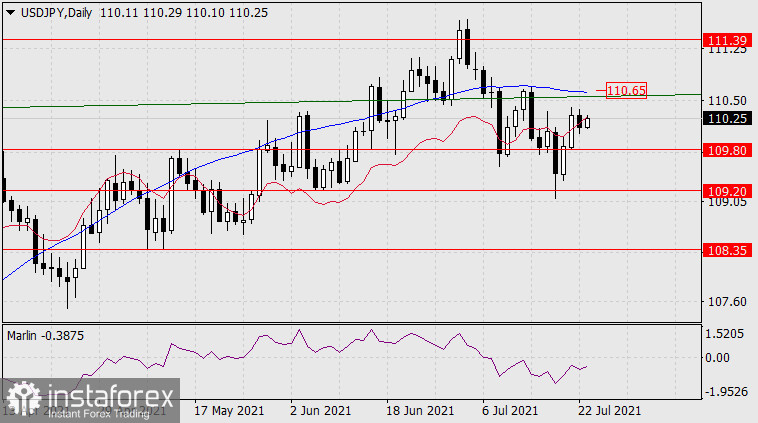Click the 1.5205 Marlin scale value
The width and height of the screenshot is (758, 423).
point(725,334)
